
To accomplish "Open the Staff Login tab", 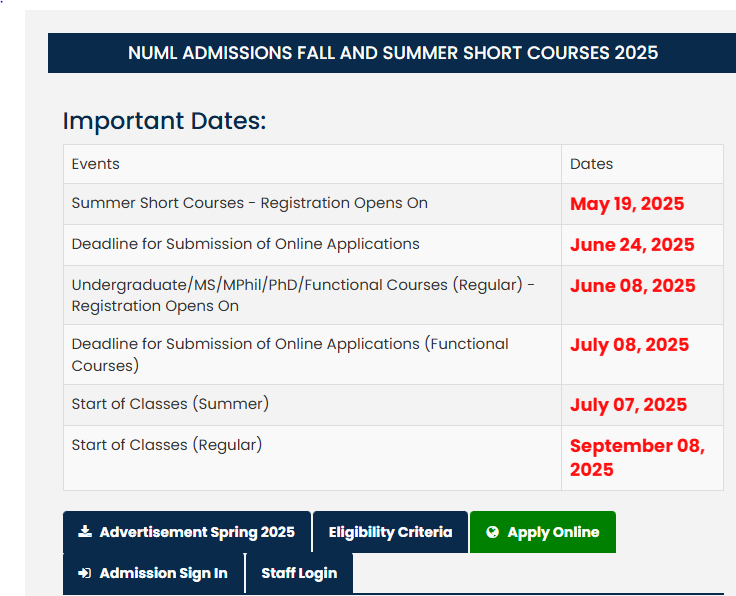I will coord(299,573).
